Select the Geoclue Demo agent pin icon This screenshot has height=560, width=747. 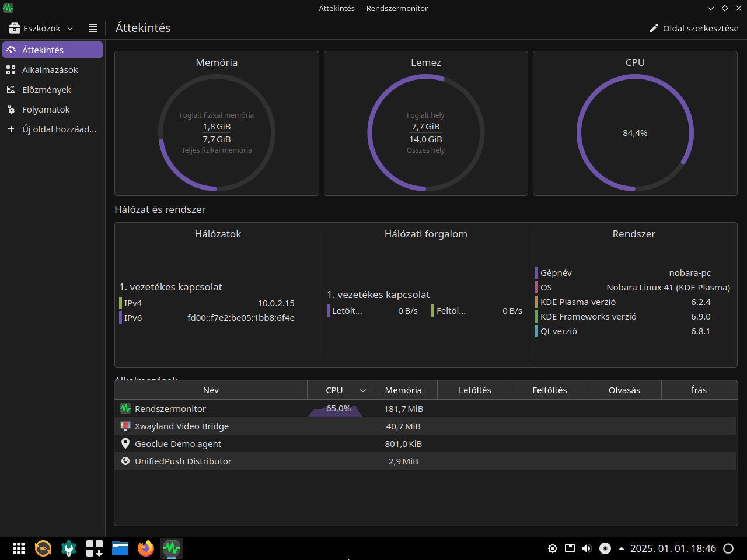[x=125, y=443]
